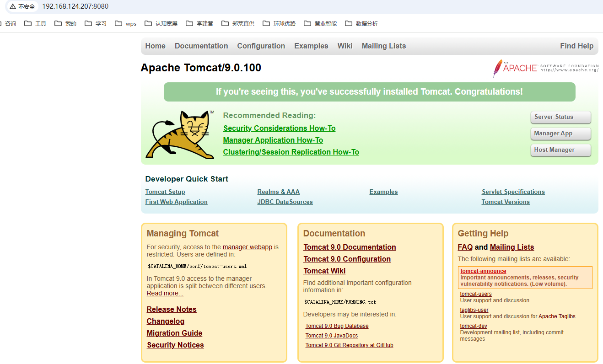Click the Tomcat cat mascot logo
This screenshot has width=603, height=364.
click(x=180, y=134)
